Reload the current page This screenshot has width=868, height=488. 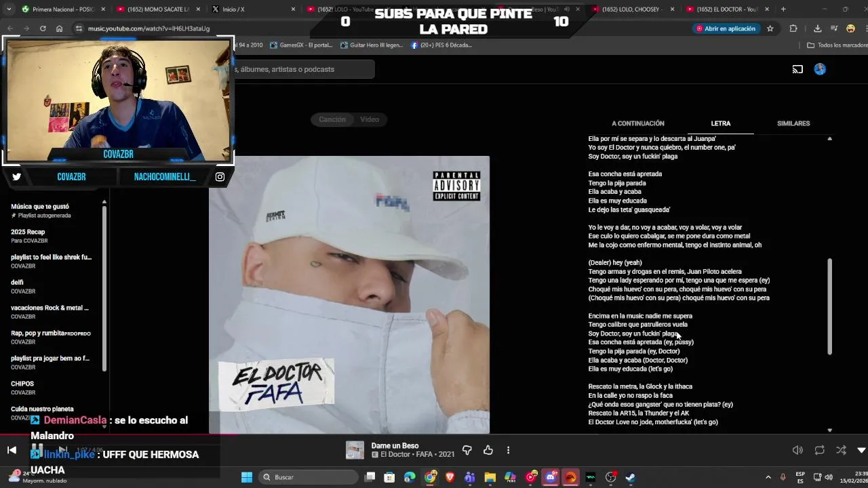[43, 28]
